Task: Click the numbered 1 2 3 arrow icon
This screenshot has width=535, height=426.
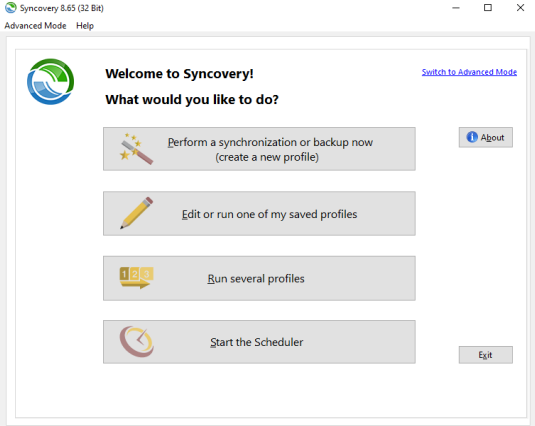Action: click(x=136, y=278)
